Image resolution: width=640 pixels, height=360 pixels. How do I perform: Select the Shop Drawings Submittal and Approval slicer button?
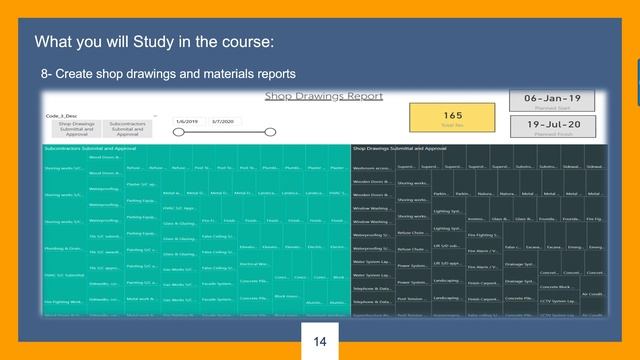coord(76,129)
